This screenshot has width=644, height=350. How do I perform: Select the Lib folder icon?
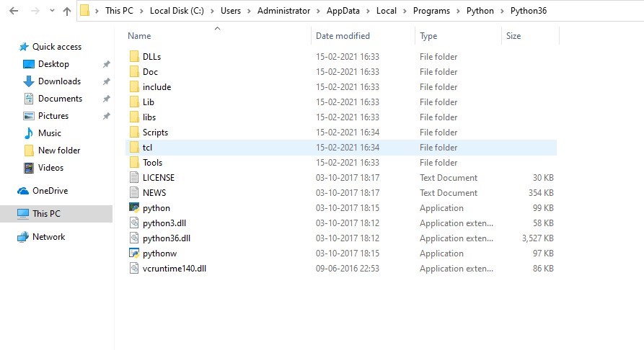pyautogui.click(x=134, y=102)
